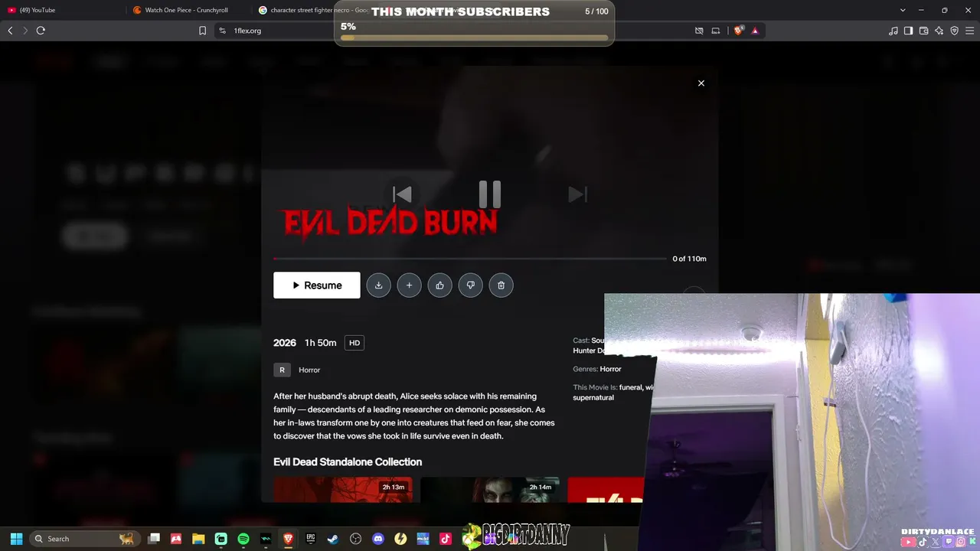Open Task View on the taskbar

pyautogui.click(x=154, y=539)
